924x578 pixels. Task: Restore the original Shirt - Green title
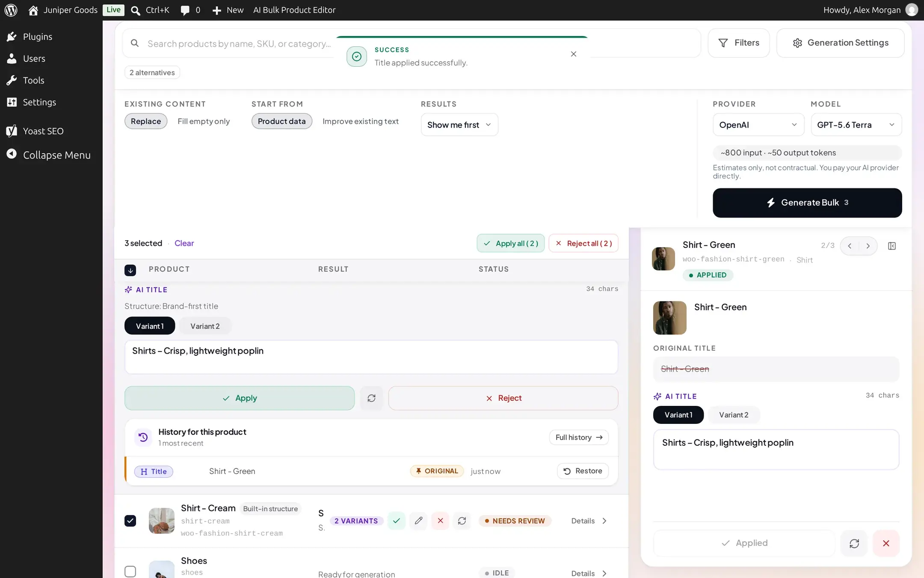[x=583, y=471]
